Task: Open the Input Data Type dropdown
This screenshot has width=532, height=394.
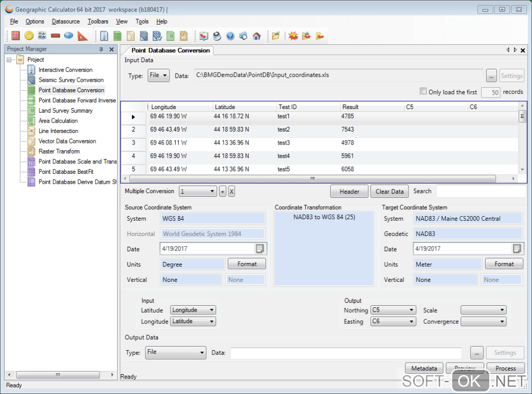Action: pos(159,76)
